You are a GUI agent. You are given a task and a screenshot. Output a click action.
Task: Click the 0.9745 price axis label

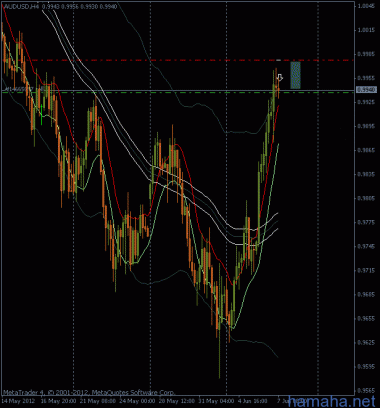click(x=366, y=246)
